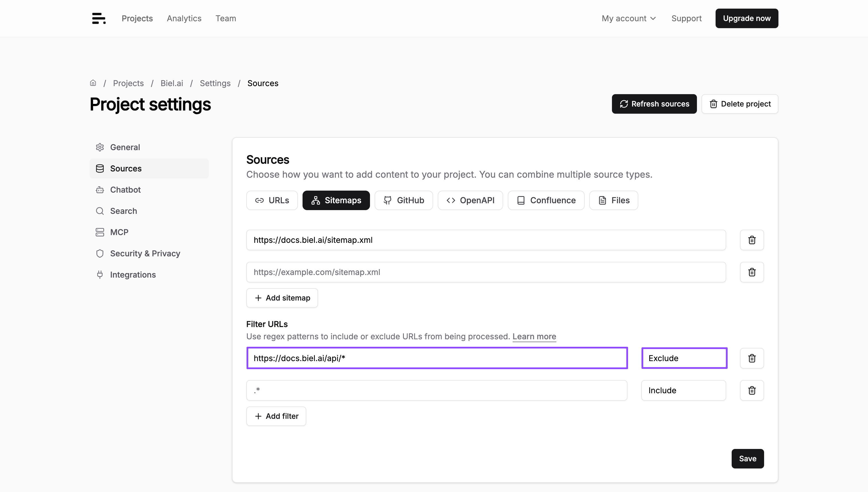Viewport: 868px width, 492px height.
Task: Switch to the Confluence source tab
Action: [x=546, y=200]
